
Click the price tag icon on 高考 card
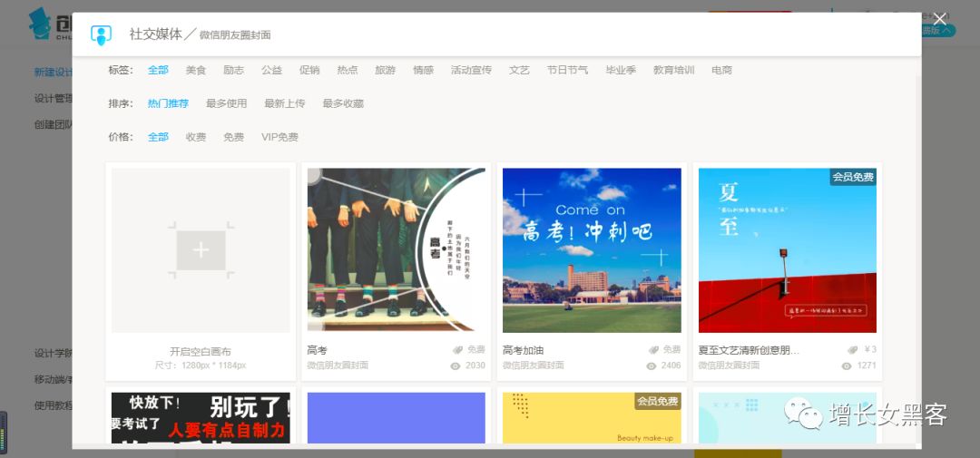(x=458, y=350)
